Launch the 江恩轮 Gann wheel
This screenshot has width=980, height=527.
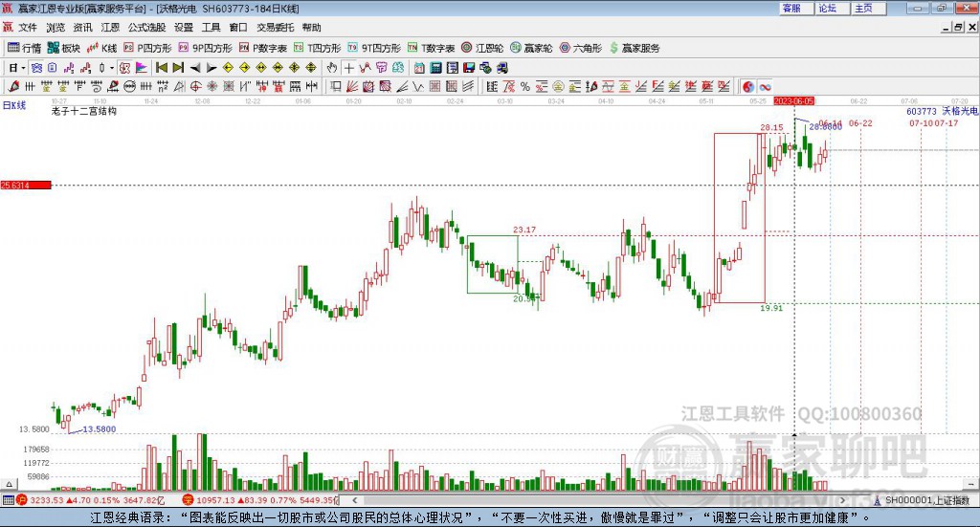(x=482, y=48)
